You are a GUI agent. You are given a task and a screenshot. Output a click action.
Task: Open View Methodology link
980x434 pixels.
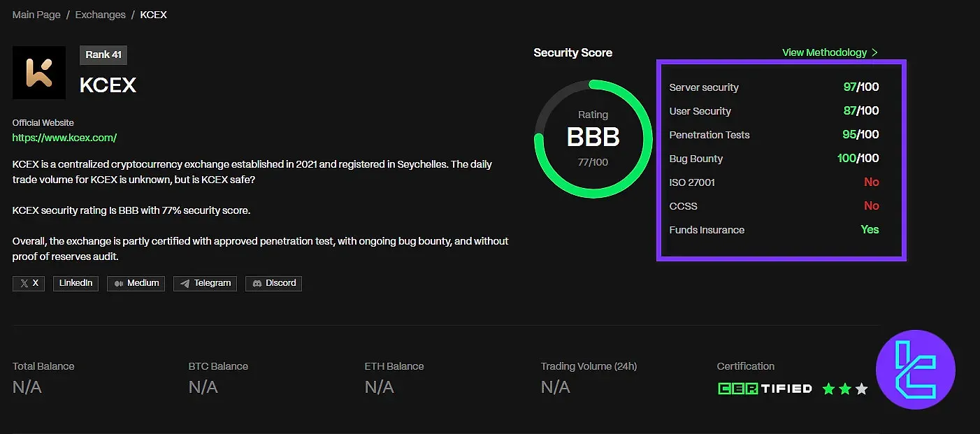click(824, 52)
